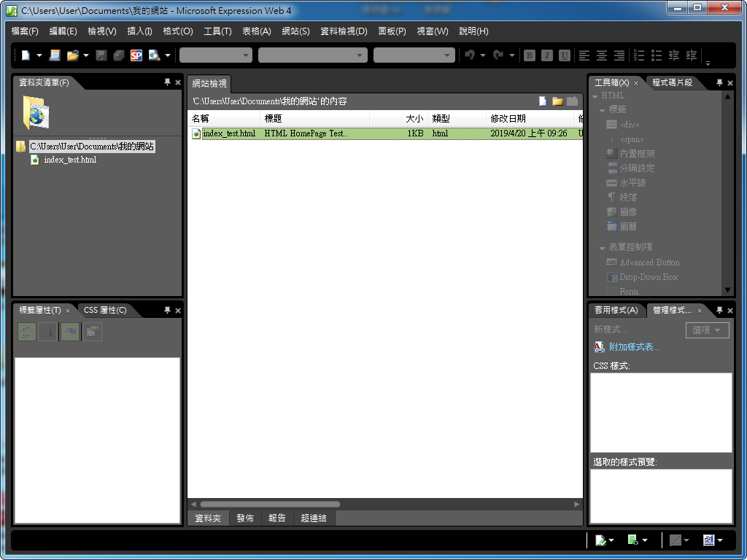747x560 pixels.
Task: Click the new site icon in the toolbar
Action: pyautogui.click(x=55, y=55)
